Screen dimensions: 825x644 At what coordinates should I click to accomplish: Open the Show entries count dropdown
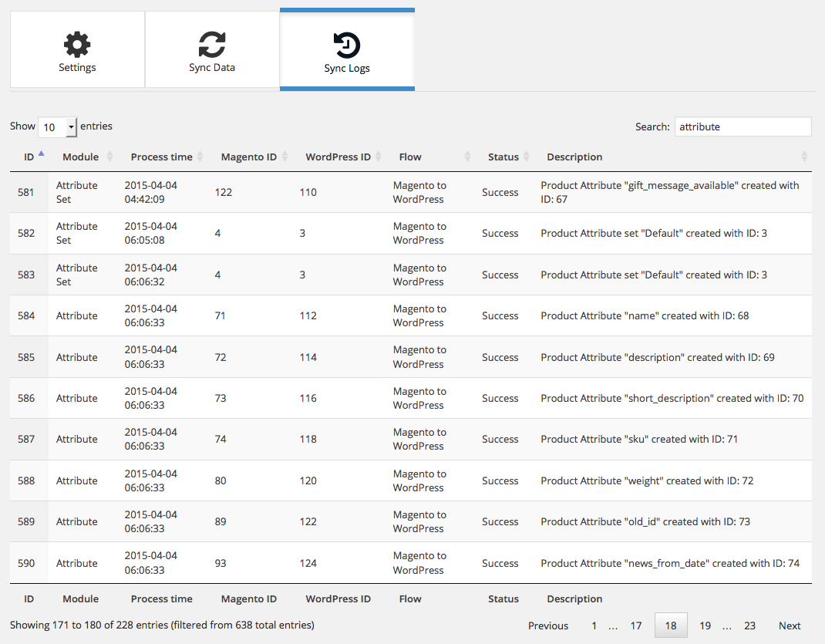click(58, 126)
